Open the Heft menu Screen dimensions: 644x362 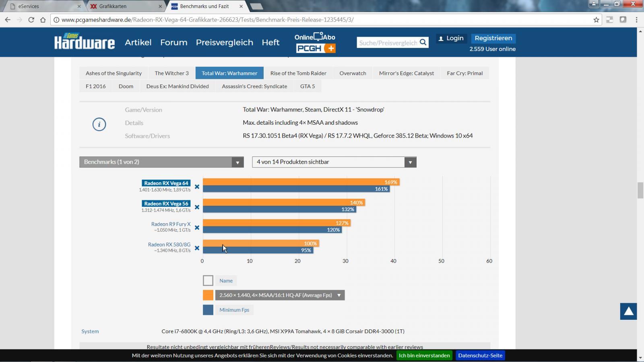coord(270,42)
